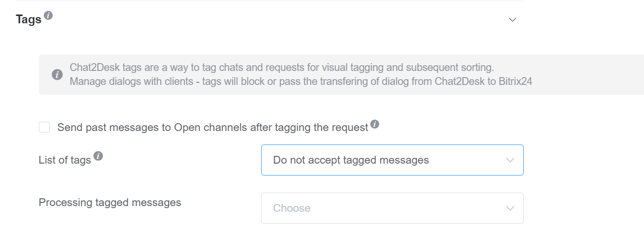The height and width of the screenshot is (248, 644).
Task: Click the 'Choose' placeholder text
Action: click(x=292, y=208)
